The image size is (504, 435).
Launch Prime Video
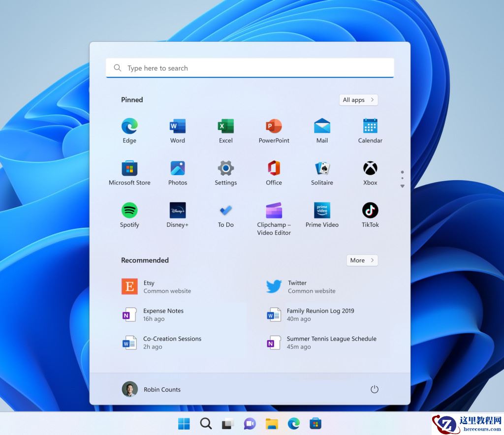coord(322,211)
